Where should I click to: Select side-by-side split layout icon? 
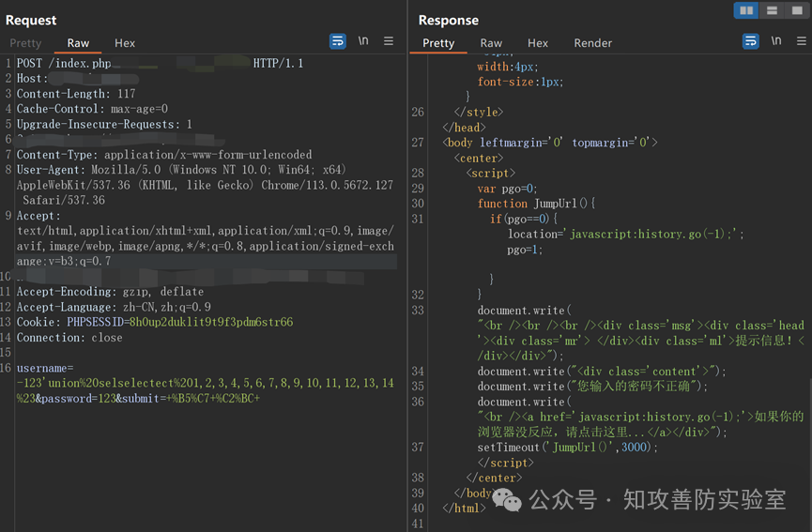(746, 10)
